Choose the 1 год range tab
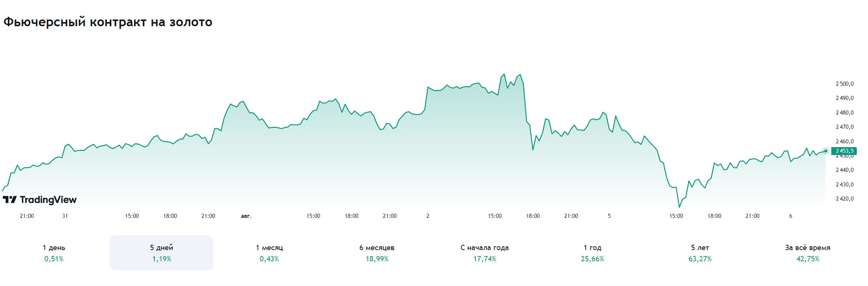 592,253
